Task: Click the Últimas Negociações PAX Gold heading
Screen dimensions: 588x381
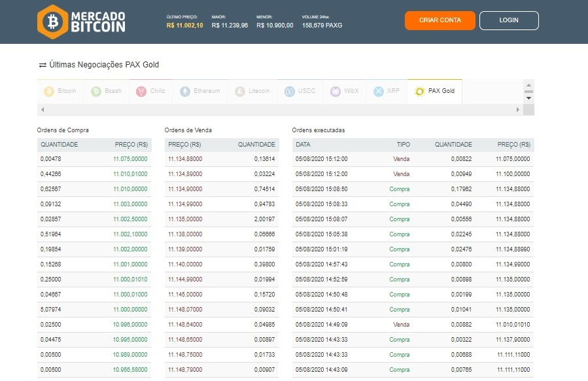Action: (x=104, y=65)
